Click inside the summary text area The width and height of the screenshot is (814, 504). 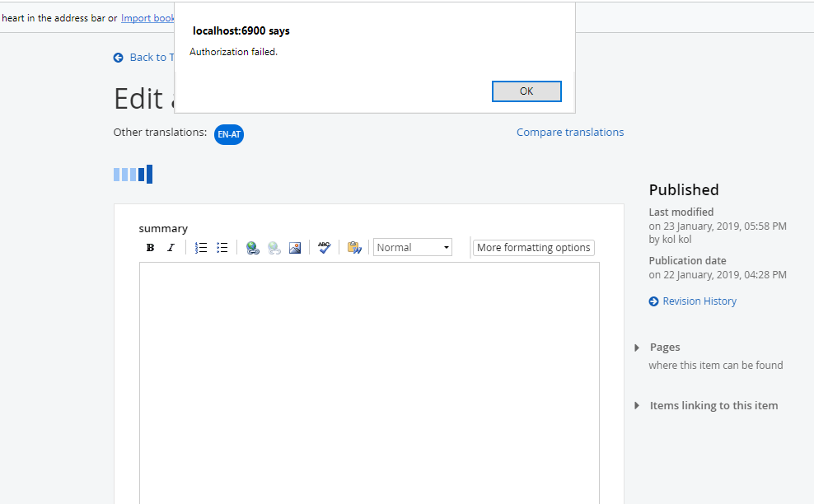tap(369, 383)
